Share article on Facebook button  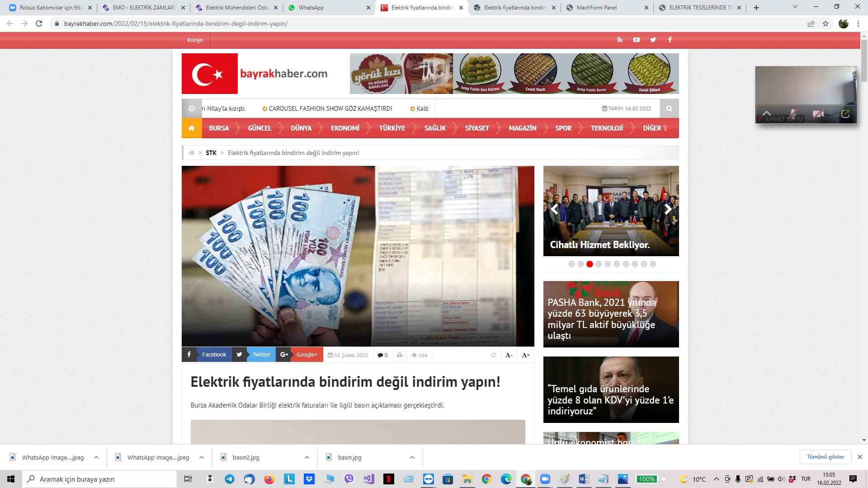(207, 355)
